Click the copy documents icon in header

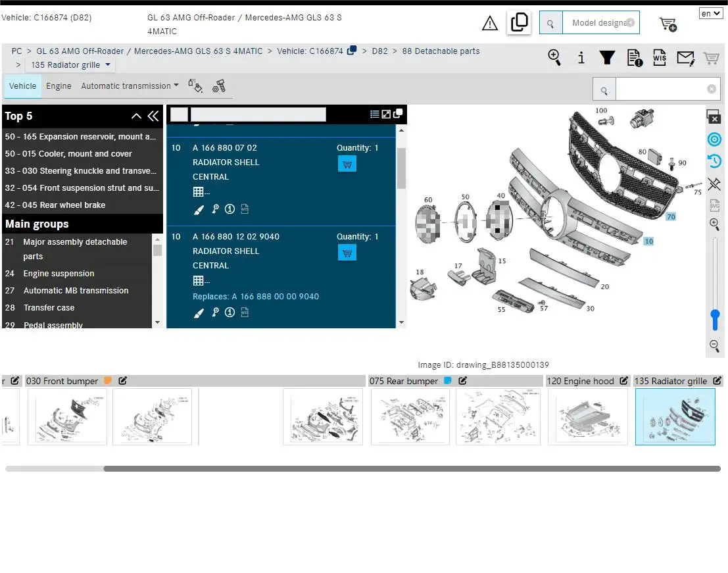tap(519, 22)
